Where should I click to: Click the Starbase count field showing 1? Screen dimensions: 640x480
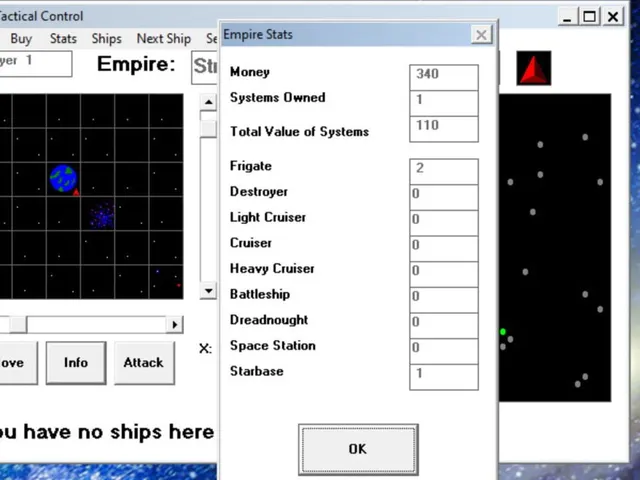[x=444, y=378]
